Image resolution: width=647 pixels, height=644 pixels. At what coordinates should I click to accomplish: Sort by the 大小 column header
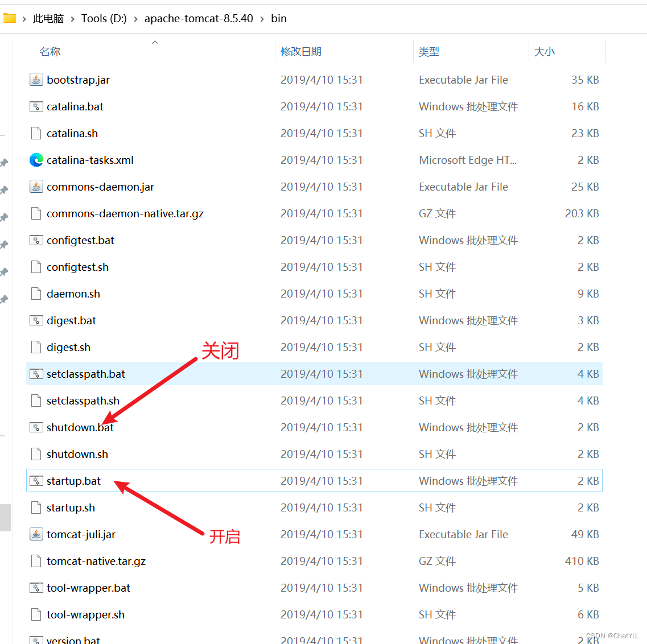(x=544, y=52)
